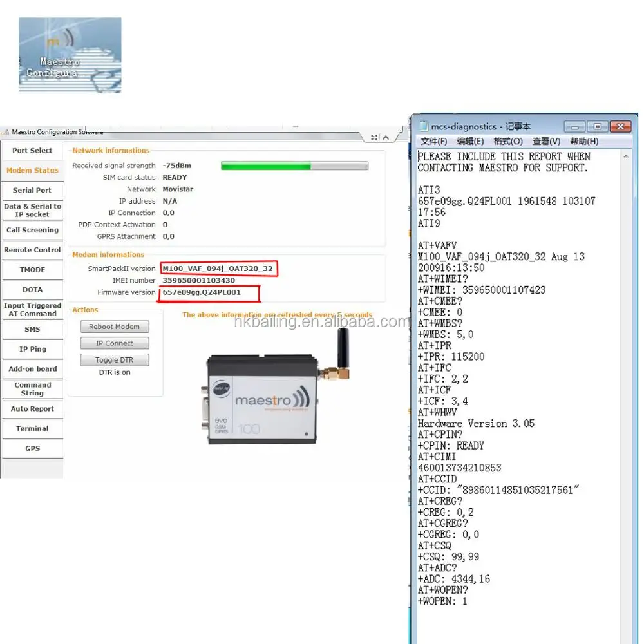
Task: Click the Hardware Version 3.05 line in Notepad
Action: [x=476, y=424]
